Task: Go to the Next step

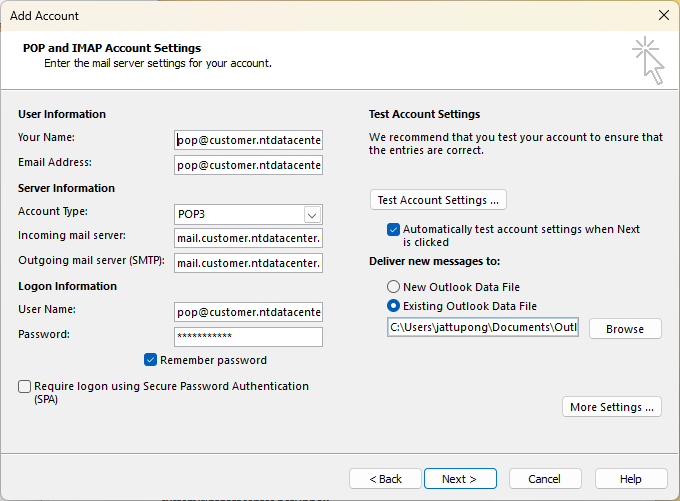Action: coord(460,479)
